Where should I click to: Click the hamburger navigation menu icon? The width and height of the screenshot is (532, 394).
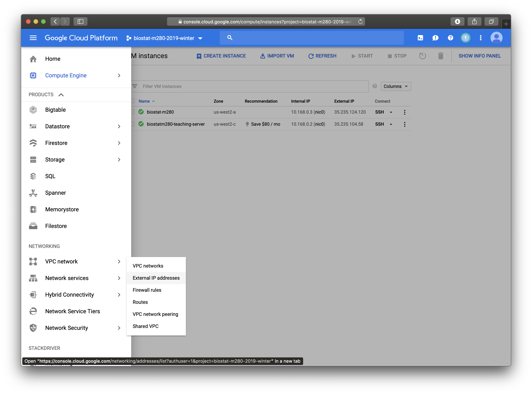tap(33, 38)
